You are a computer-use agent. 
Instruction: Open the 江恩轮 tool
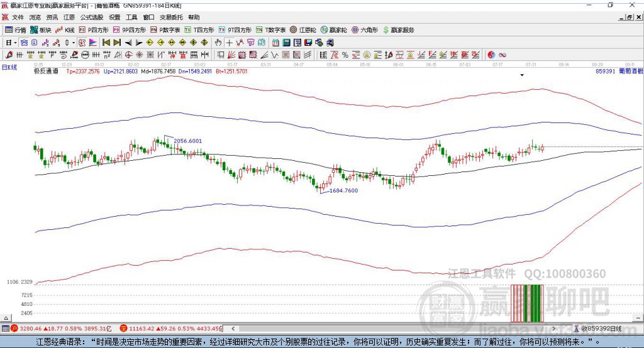coord(303,30)
